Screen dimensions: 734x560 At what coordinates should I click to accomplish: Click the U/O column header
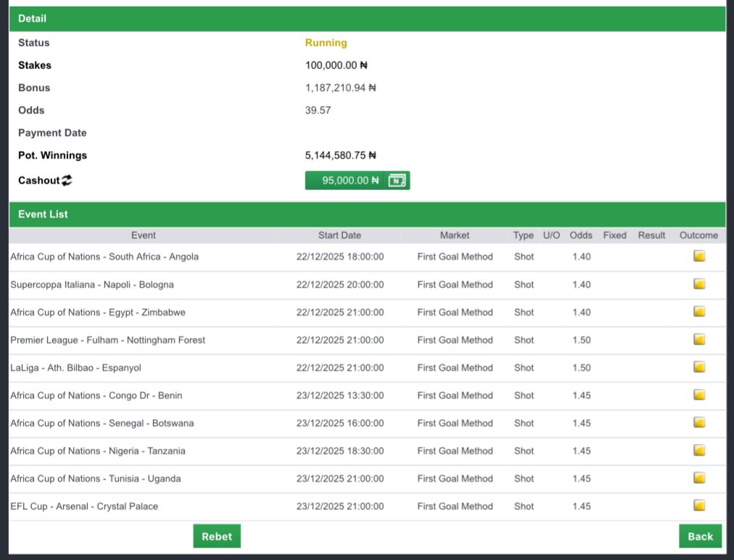551,236
